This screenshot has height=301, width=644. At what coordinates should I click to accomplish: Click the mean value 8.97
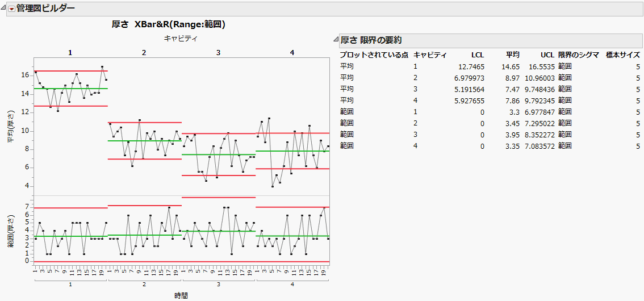pyautogui.click(x=513, y=78)
